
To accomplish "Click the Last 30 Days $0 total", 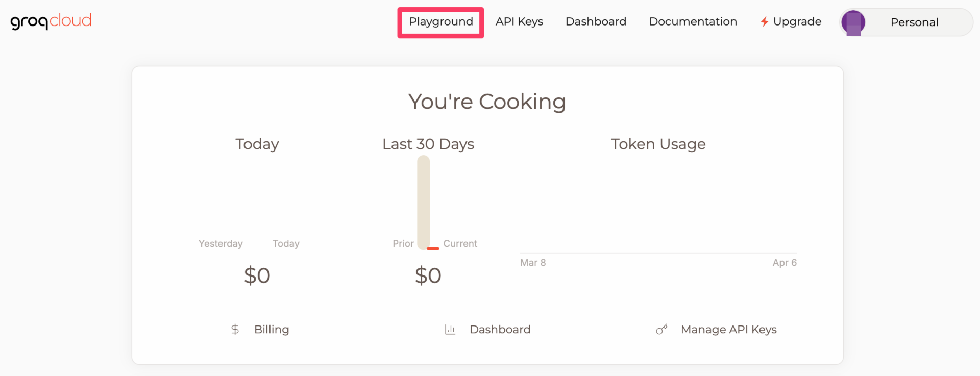I will click(428, 276).
